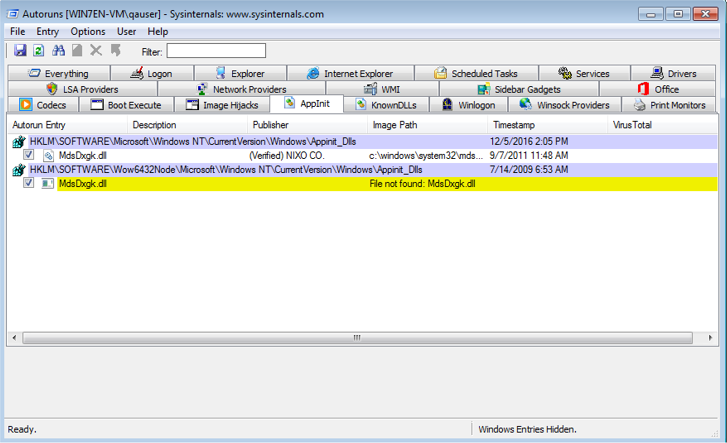Click the '7/14/2009 6:53 AM' timestamp
The height and width of the screenshot is (443, 727).
[529, 170]
